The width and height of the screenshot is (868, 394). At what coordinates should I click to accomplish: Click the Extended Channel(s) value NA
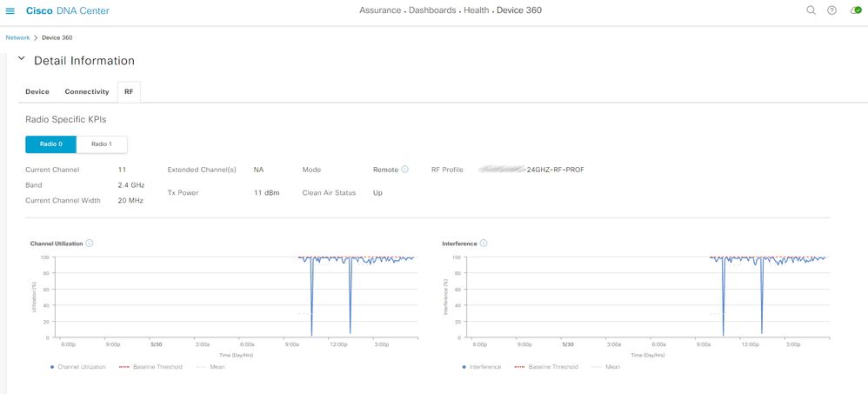258,170
